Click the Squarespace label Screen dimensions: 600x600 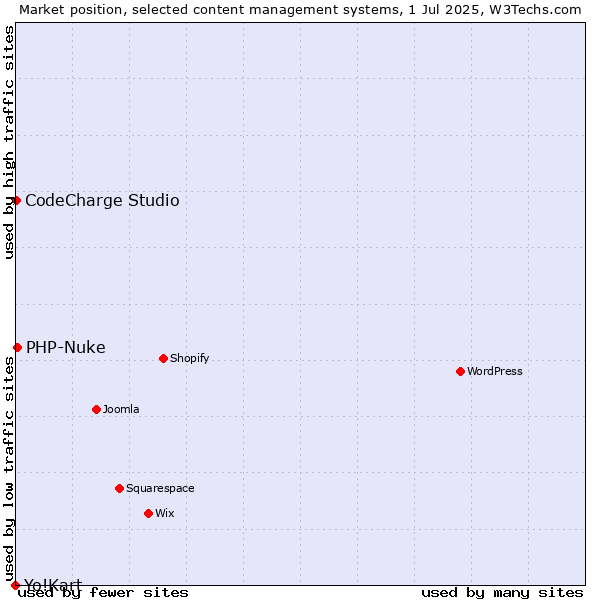pos(160,489)
